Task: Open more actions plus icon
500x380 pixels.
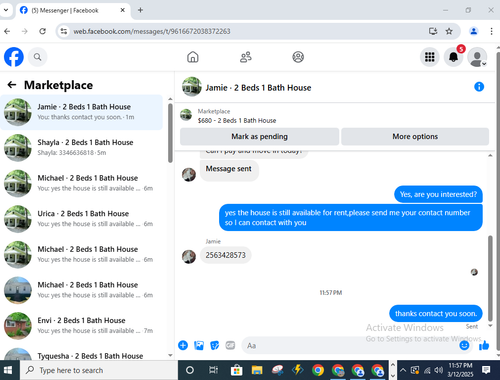Action: 183,345
